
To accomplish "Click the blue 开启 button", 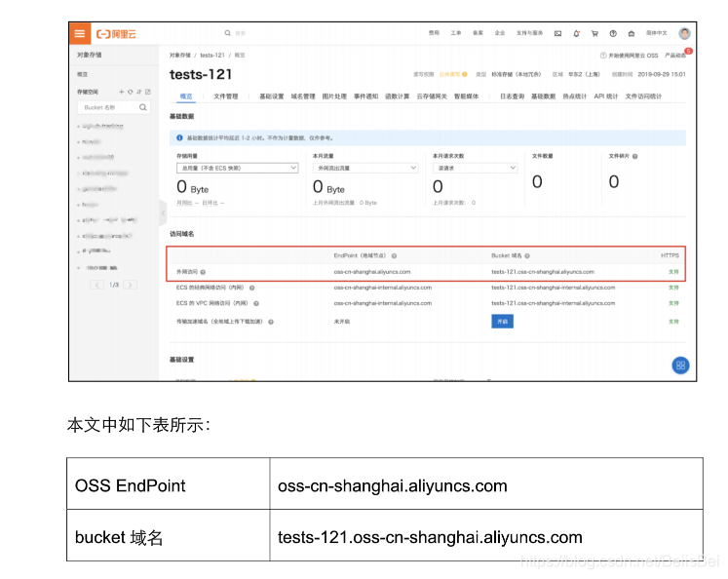I will point(502,322).
